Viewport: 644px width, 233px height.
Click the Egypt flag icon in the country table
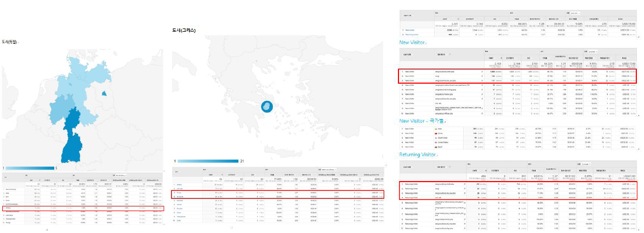click(x=436, y=147)
